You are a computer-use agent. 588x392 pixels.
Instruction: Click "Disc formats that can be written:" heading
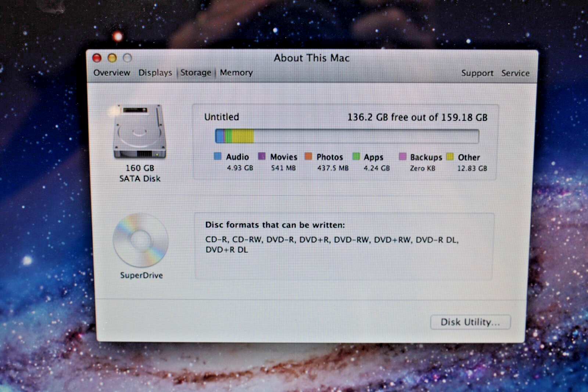tap(275, 225)
